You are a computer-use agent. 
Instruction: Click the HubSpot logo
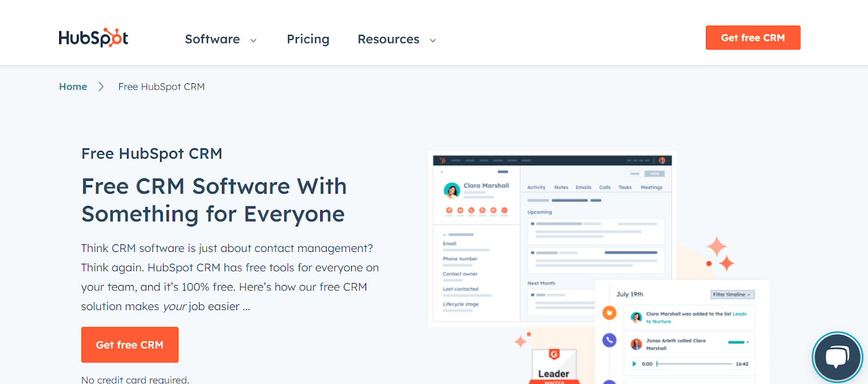pyautogui.click(x=93, y=38)
